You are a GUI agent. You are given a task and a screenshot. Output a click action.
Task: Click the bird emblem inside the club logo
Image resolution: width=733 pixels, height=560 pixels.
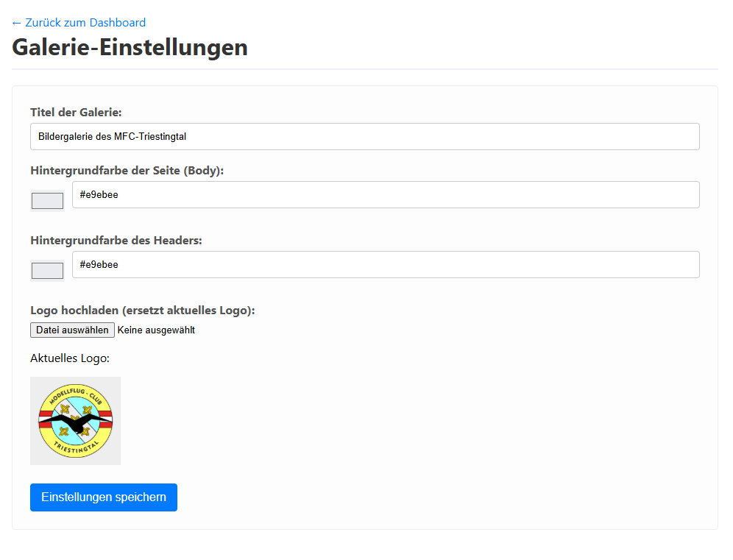(75, 421)
